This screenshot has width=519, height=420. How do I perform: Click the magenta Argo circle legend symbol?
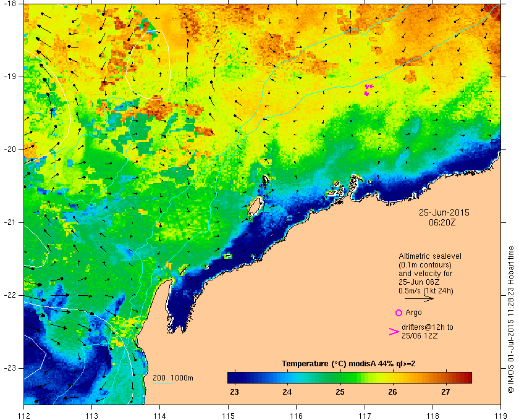(399, 313)
